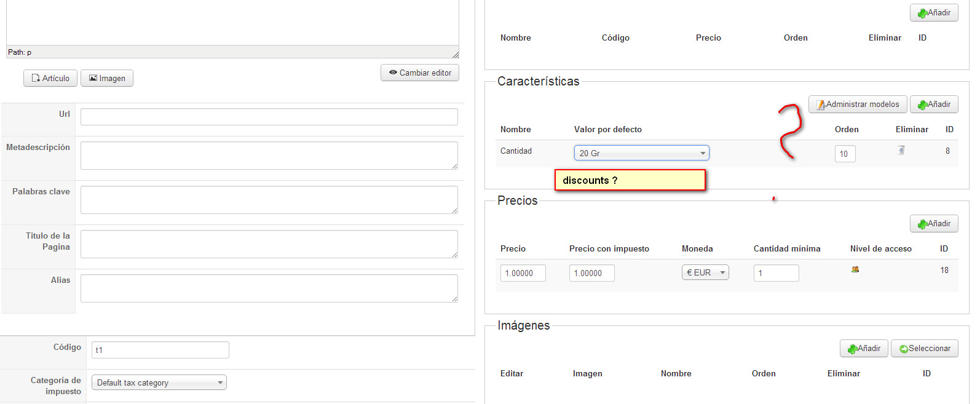Screen dimensions: 980x404
Task: Open the Default tax category dropdown
Action: (x=159, y=382)
